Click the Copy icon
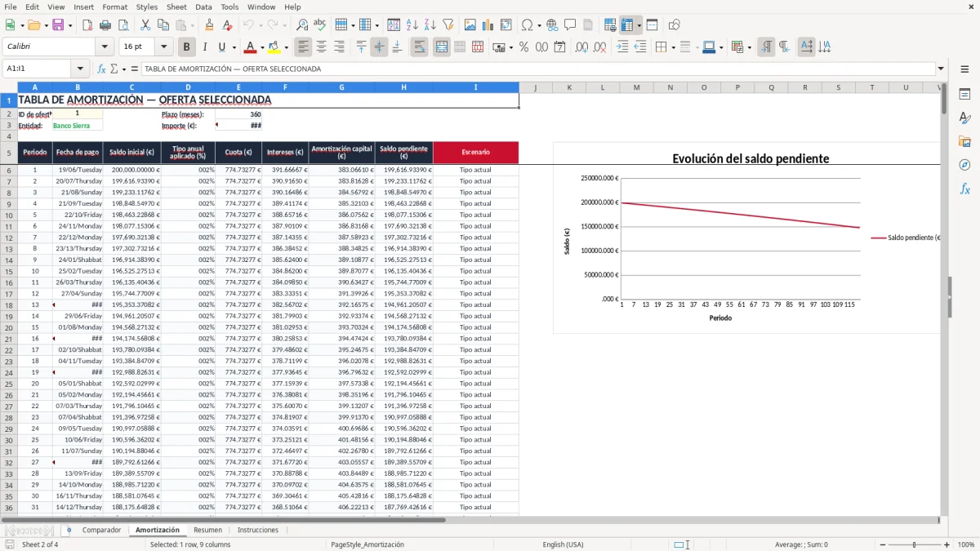980x551 pixels. point(163,25)
